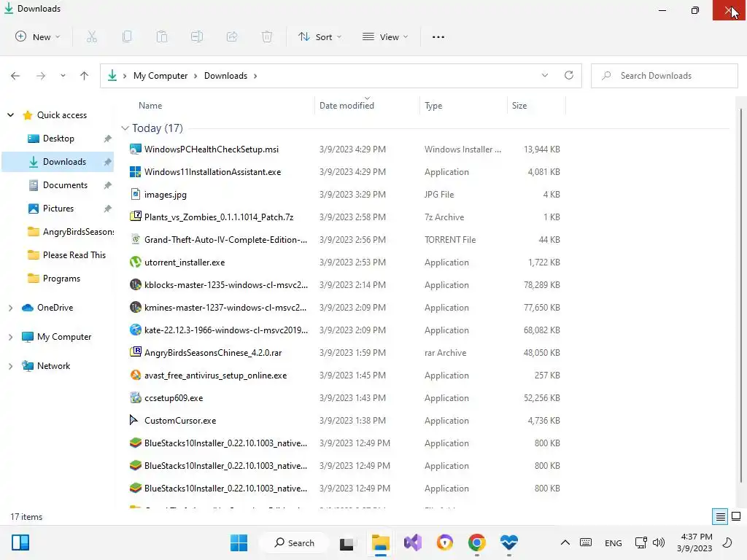Select the Grand-Theft-Auto-IV torrent file

(225, 239)
